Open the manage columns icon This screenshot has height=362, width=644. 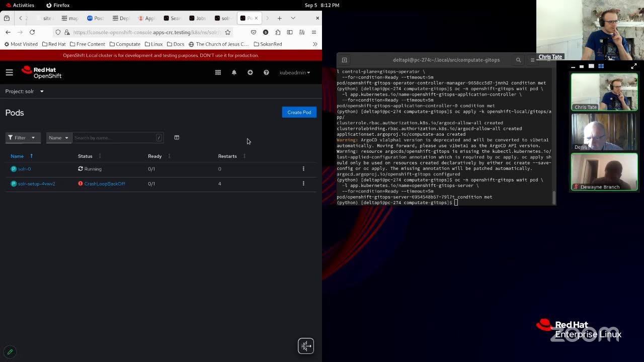click(x=177, y=137)
